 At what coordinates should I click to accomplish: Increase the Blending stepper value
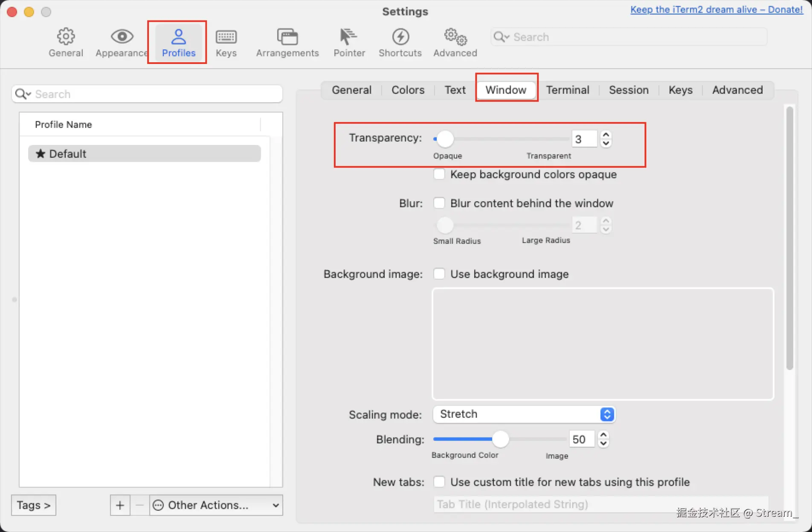[x=603, y=435]
